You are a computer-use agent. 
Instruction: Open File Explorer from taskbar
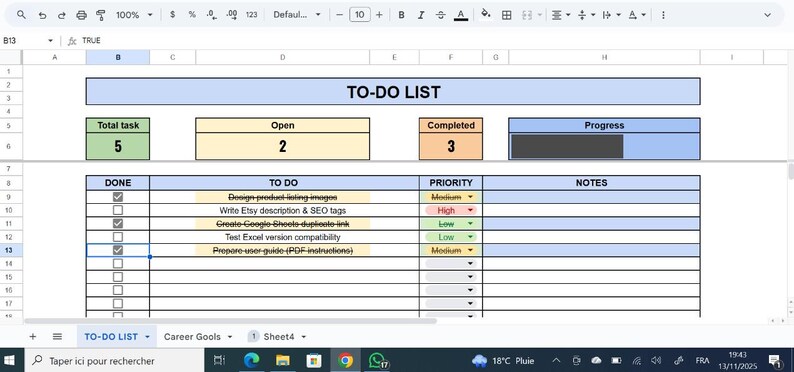[x=283, y=360]
